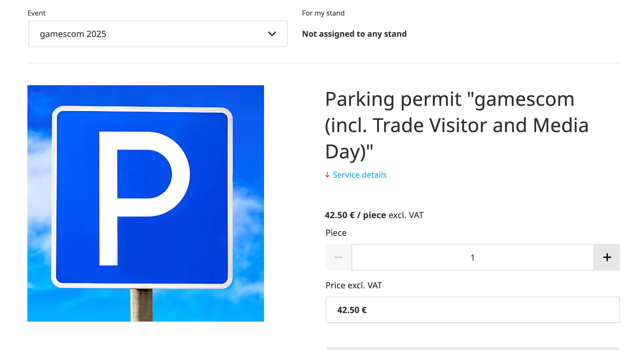Click the red down arrow beside Service details
The height and width of the screenshot is (350, 644).
click(327, 175)
